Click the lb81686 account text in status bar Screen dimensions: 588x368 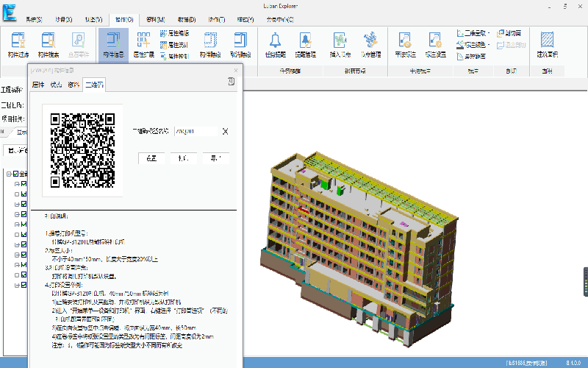(527, 363)
